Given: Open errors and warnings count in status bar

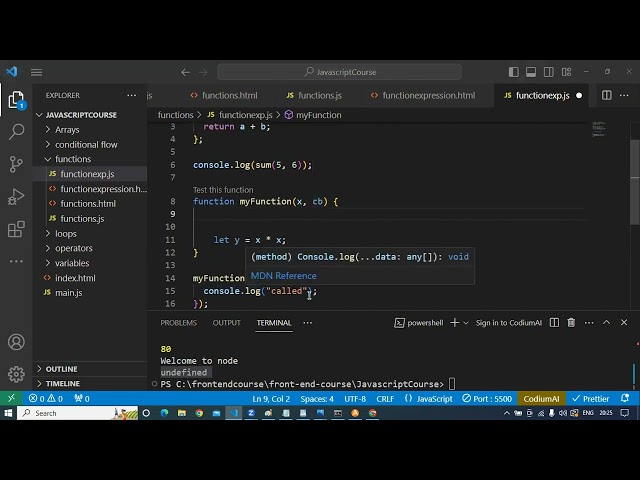Looking at the screenshot, I should click(x=46, y=398).
